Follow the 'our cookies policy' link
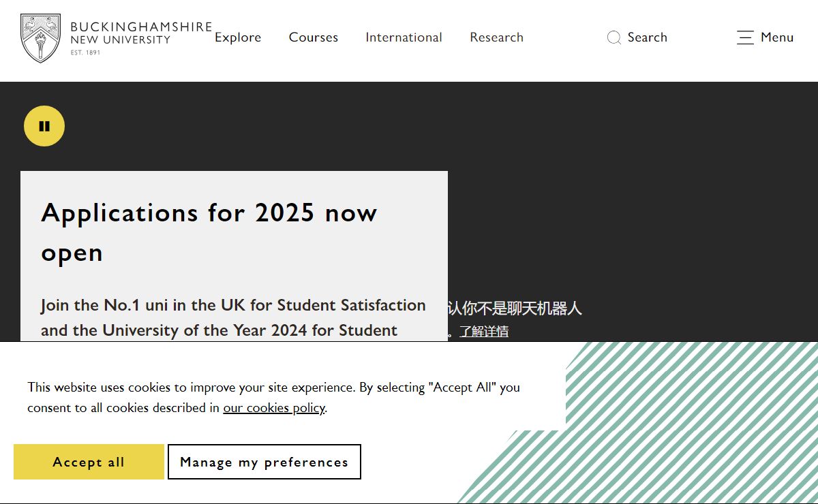 (274, 408)
